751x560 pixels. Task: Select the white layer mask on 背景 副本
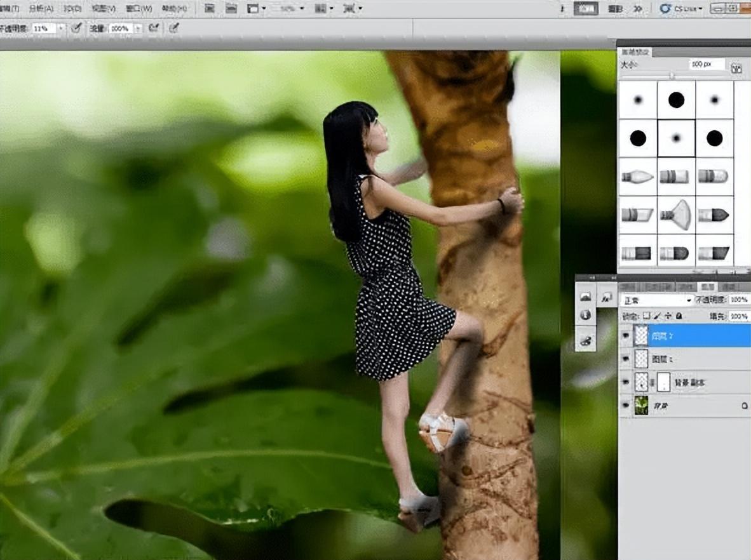coord(663,382)
